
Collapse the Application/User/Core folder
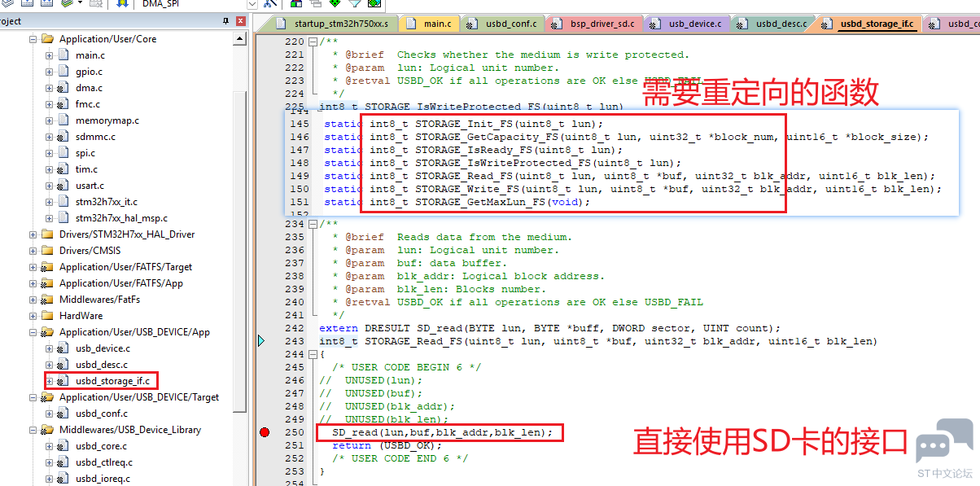[x=33, y=39]
